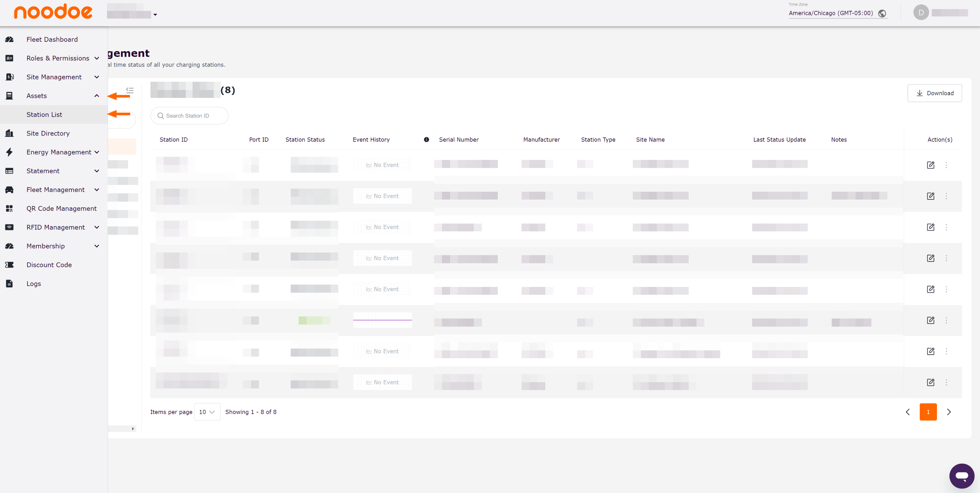The image size is (980, 493).
Task: Click the time zone globe icon
Action: 882,14
